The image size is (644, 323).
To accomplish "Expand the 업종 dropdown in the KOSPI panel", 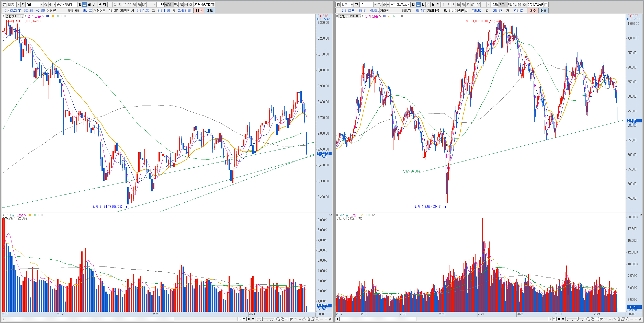I will (x=18, y=5).
